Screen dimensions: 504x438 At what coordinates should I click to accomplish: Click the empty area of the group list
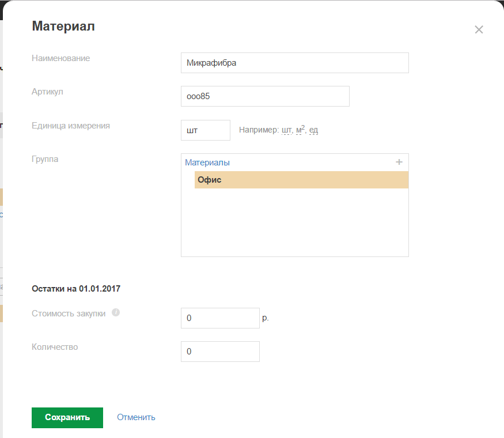pos(294,225)
